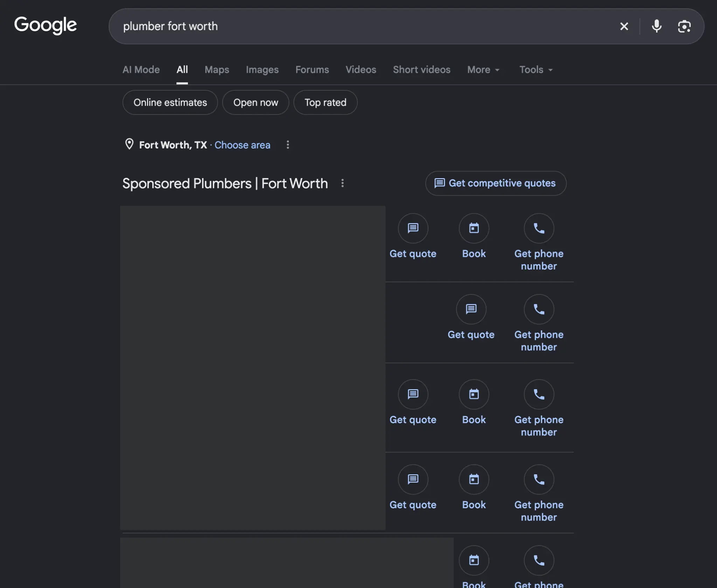Open the Tools dropdown
The height and width of the screenshot is (588, 717).
coord(536,70)
